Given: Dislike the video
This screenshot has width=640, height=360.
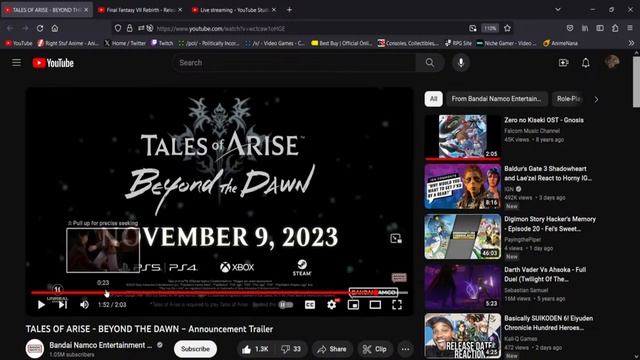Looking at the screenshot, I should pos(291,349).
